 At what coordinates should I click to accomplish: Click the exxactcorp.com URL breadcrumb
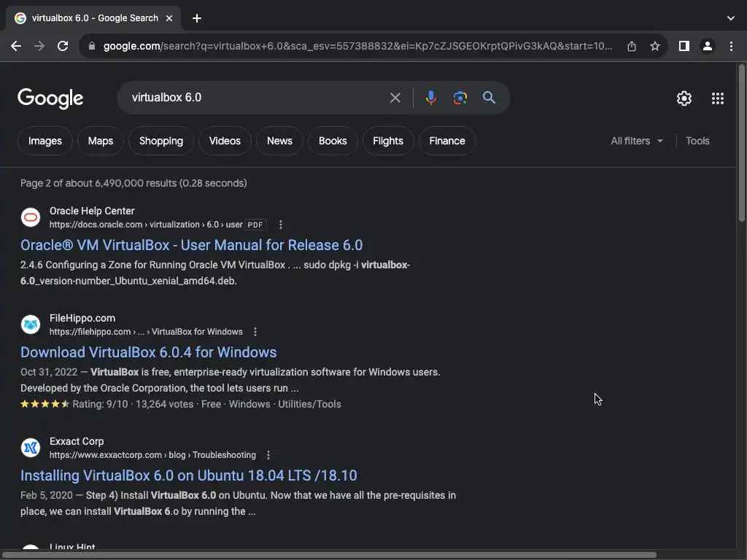pos(152,455)
